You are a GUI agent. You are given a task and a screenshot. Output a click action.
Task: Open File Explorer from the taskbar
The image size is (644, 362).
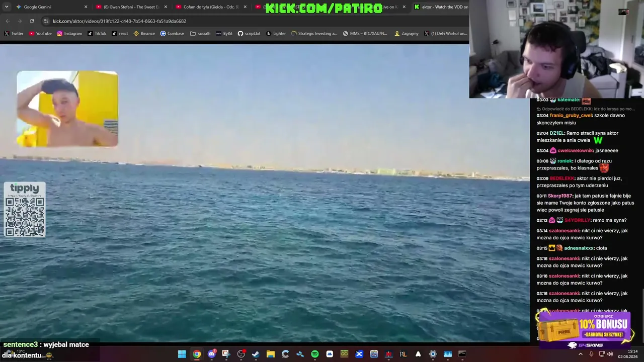(x=270, y=354)
